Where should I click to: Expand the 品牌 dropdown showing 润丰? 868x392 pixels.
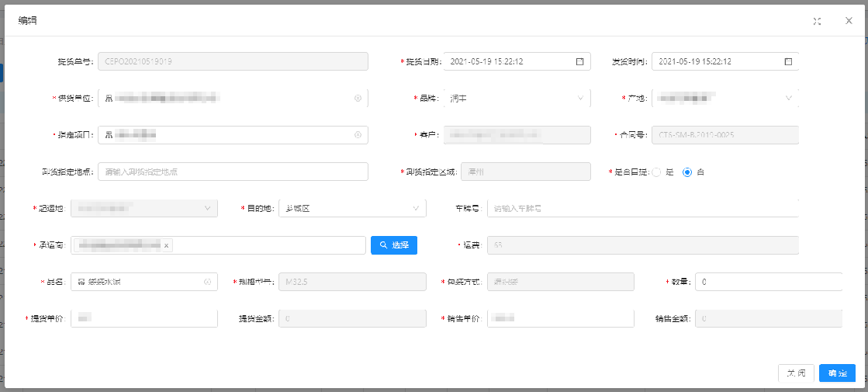point(517,98)
